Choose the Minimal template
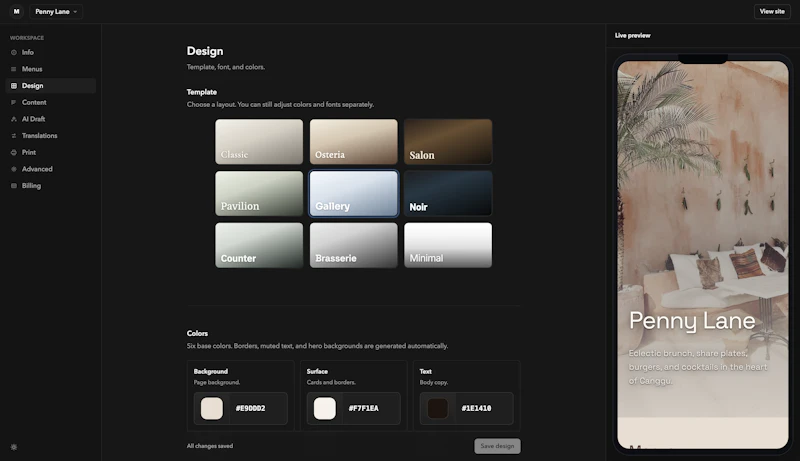Screen dimensions: 800x461 pos(448,245)
